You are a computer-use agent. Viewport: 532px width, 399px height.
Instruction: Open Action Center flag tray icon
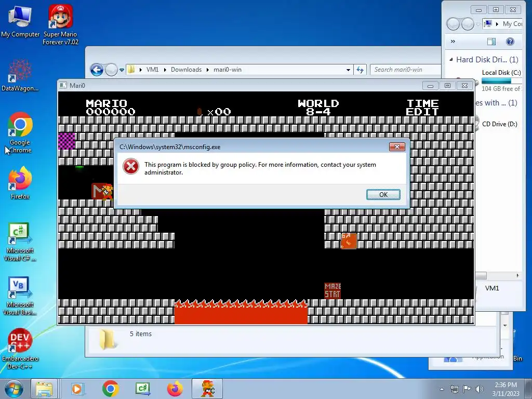(467, 389)
